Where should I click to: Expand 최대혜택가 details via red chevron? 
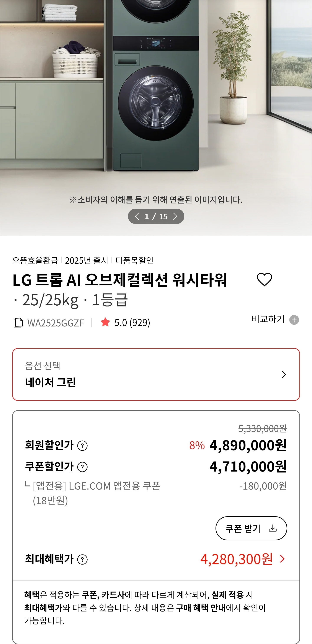(x=282, y=559)
